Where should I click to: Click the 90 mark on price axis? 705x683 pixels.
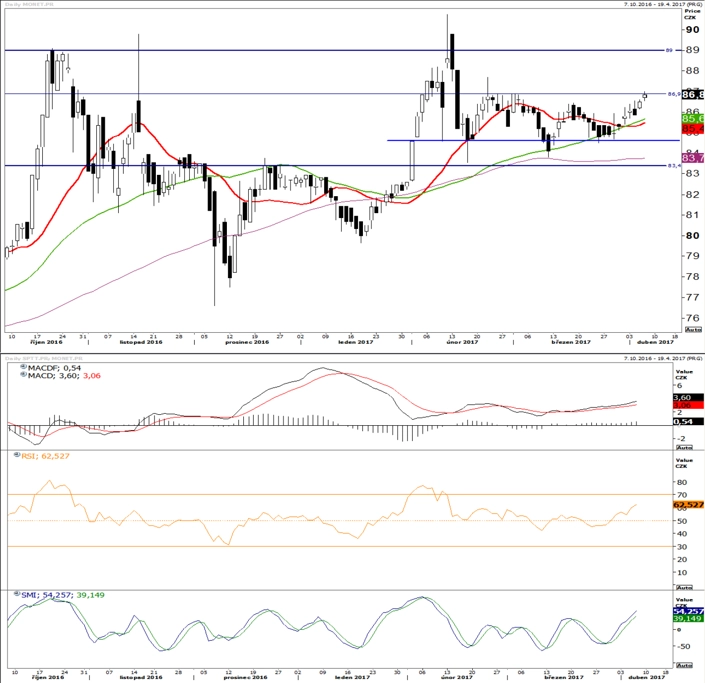(692, 30)
